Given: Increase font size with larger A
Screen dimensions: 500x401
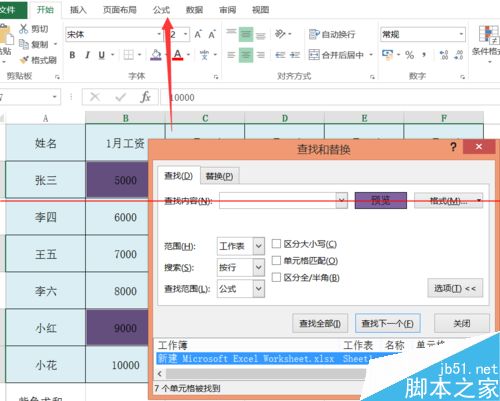Looking at the screenshot, I should (x=198, y=34).
